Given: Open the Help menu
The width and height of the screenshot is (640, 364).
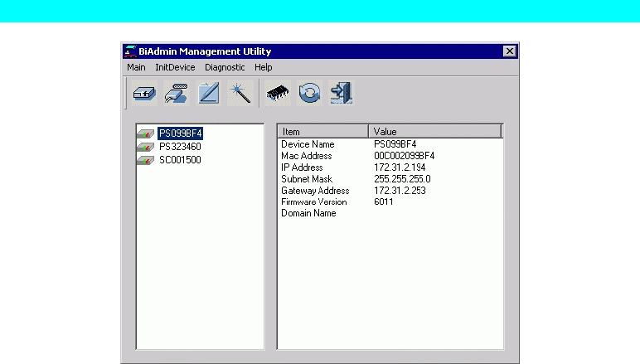Looking at the screenshot, I should [264, 67].
